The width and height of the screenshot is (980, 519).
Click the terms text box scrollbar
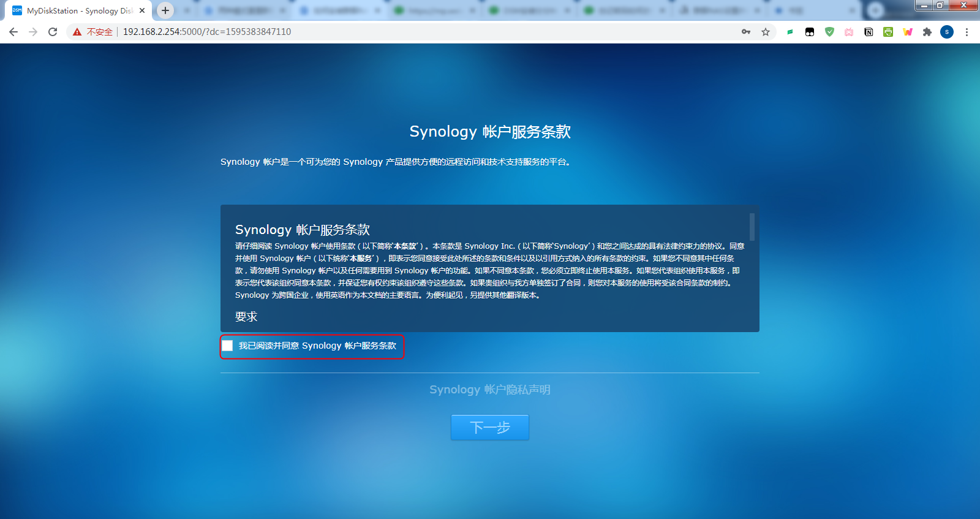[x=752, y=227]
